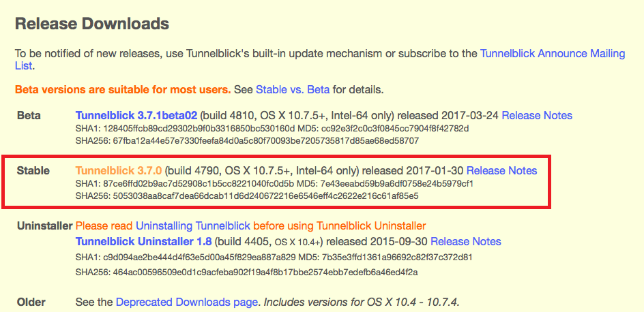Download the Tunnelblick 3.7.0 stable release
Viewport: 644px width, 312px height.
pos(119,170)
